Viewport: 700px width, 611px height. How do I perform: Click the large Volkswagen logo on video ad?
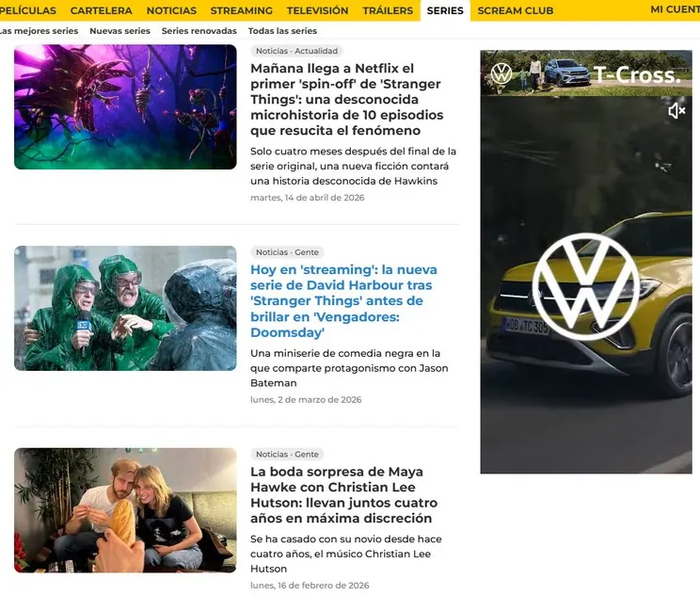pos(585,286)
